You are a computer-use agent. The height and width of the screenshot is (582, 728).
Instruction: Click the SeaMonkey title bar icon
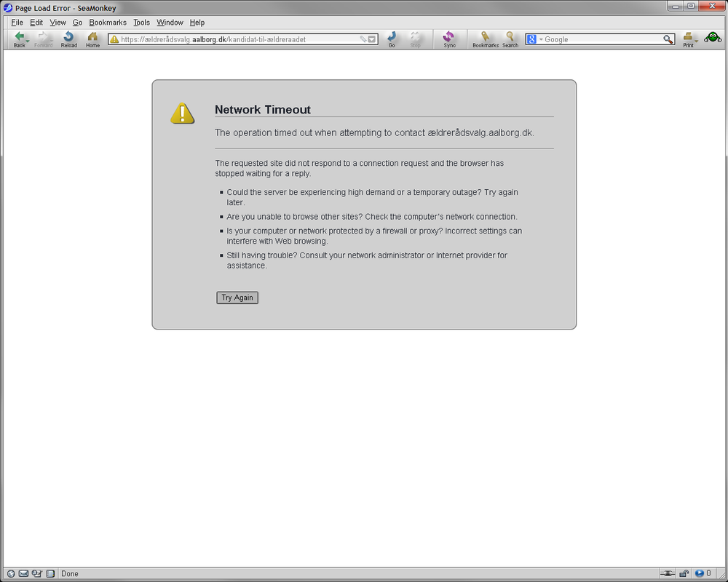[8, 7]
